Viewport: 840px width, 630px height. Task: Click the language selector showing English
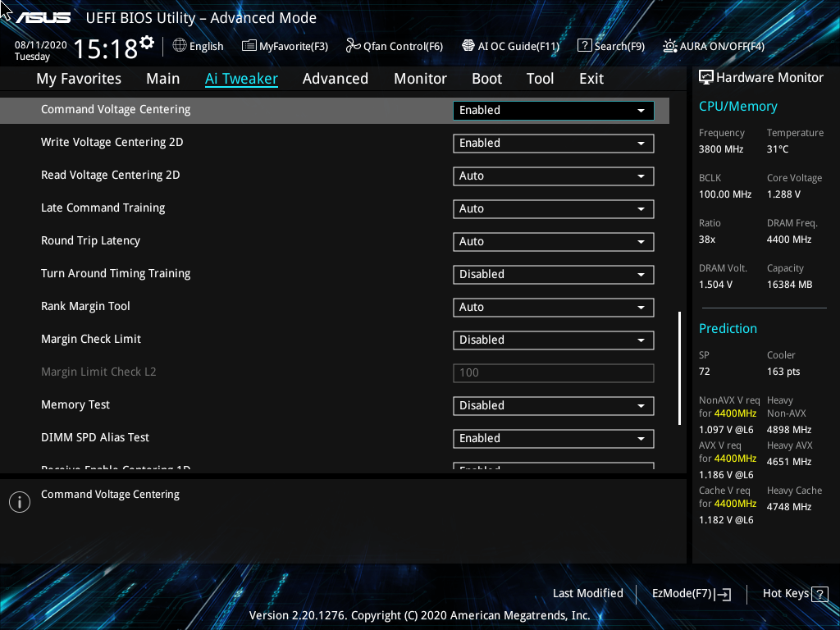click(x=198, y=46)
